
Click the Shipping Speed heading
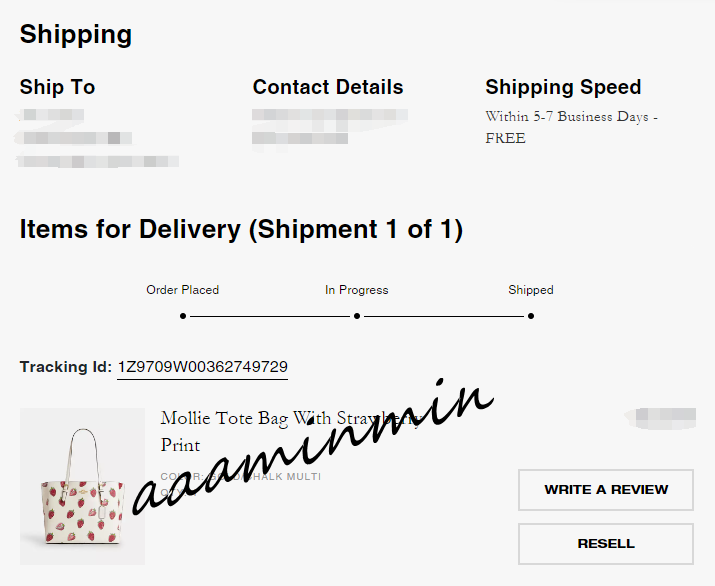click(563, 87)
